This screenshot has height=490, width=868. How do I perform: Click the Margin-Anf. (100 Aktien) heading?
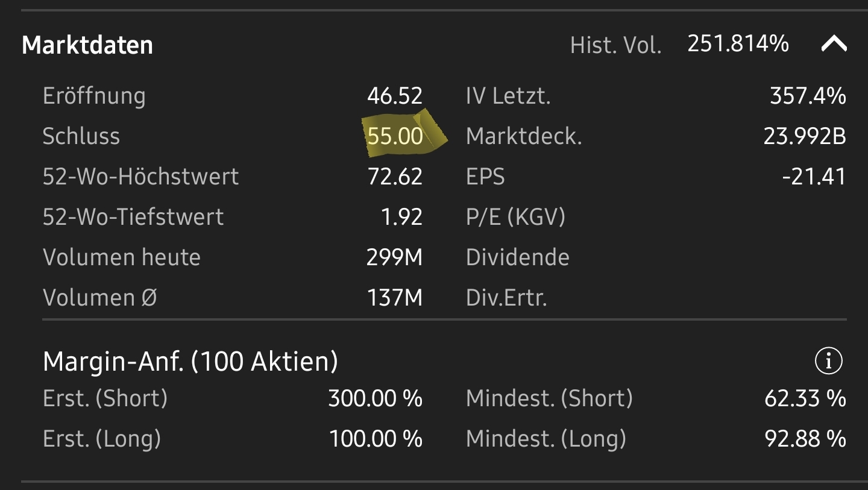(190, 361)
